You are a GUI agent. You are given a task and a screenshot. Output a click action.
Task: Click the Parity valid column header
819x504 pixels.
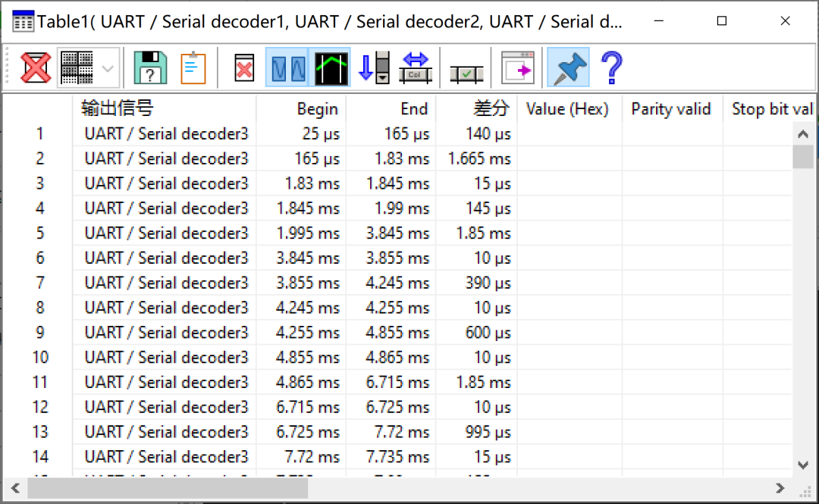coord(670,108)
